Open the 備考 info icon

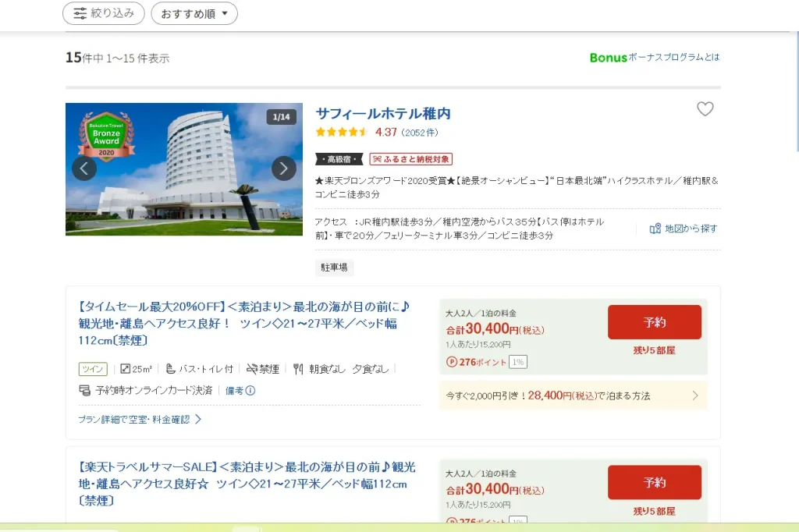tap(250, 390)
